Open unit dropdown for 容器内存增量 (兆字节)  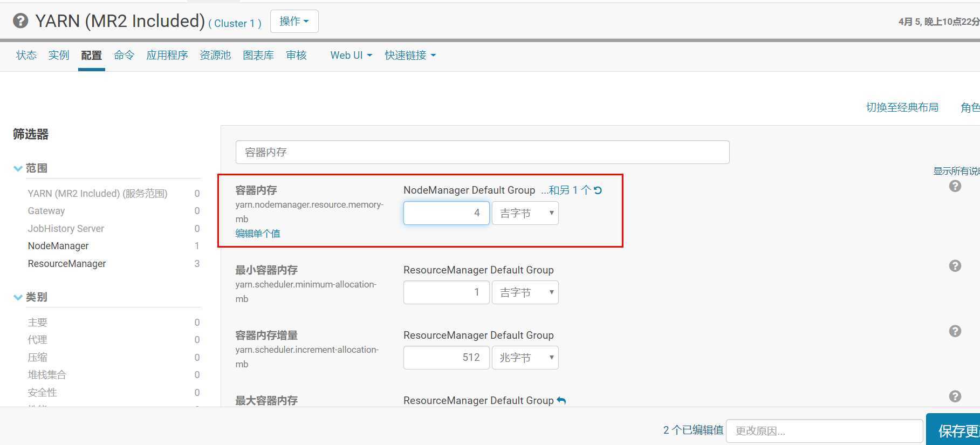[x=525, y=358]
